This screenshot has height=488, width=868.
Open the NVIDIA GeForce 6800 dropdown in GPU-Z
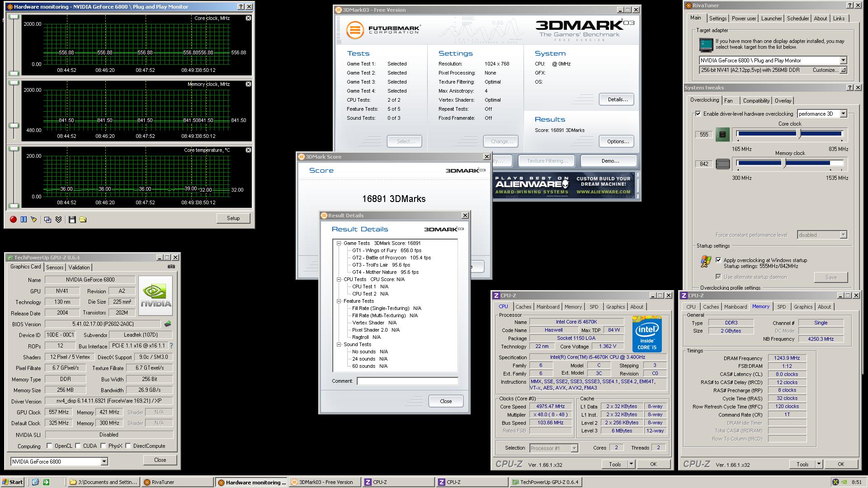104,461
